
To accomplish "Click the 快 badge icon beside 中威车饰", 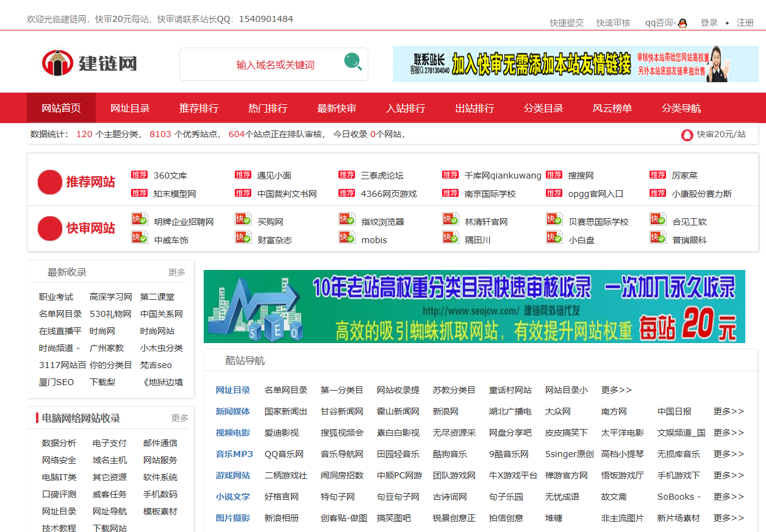I will [x=140, y=238].
